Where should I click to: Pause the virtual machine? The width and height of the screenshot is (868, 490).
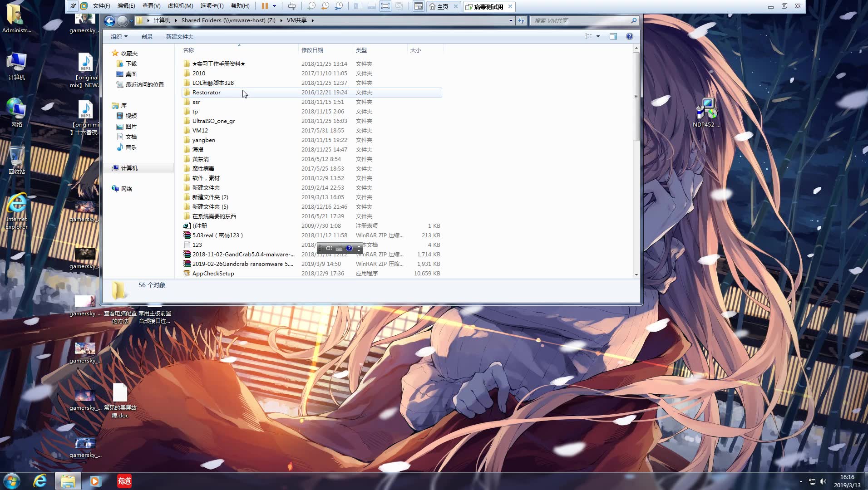pos(265,6)
